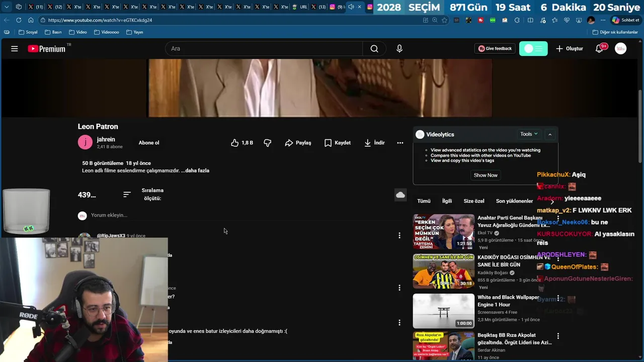Switch to the URL browser tab
Screen dimensions: 644x362
coord(299,7)
